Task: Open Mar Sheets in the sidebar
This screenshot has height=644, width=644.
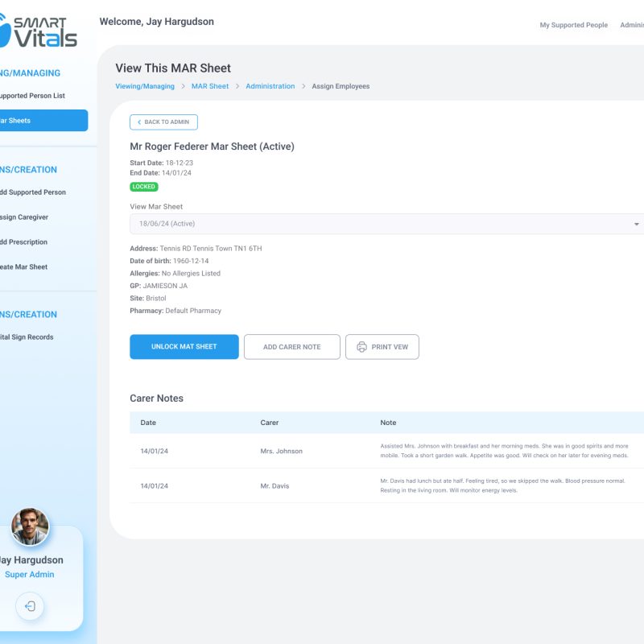Action: pos(40,121)
